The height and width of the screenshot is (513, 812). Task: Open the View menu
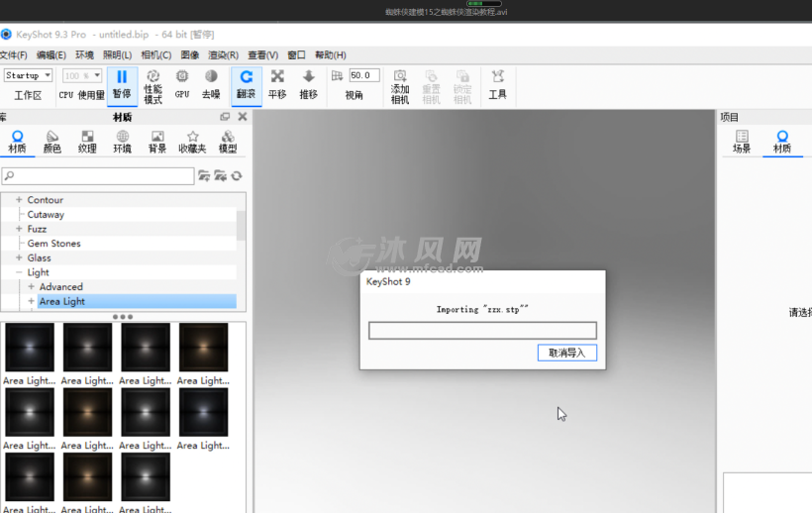click(262, 54)
